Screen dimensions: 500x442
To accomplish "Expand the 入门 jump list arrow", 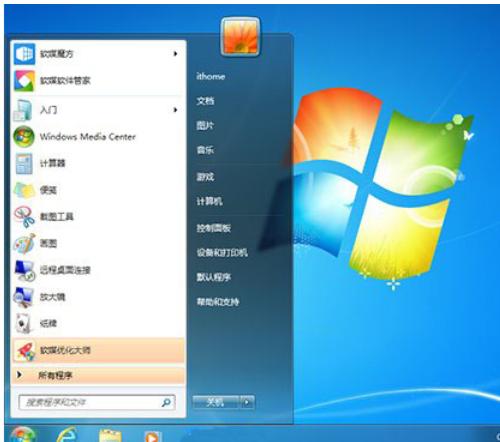I will coord(175,110).
